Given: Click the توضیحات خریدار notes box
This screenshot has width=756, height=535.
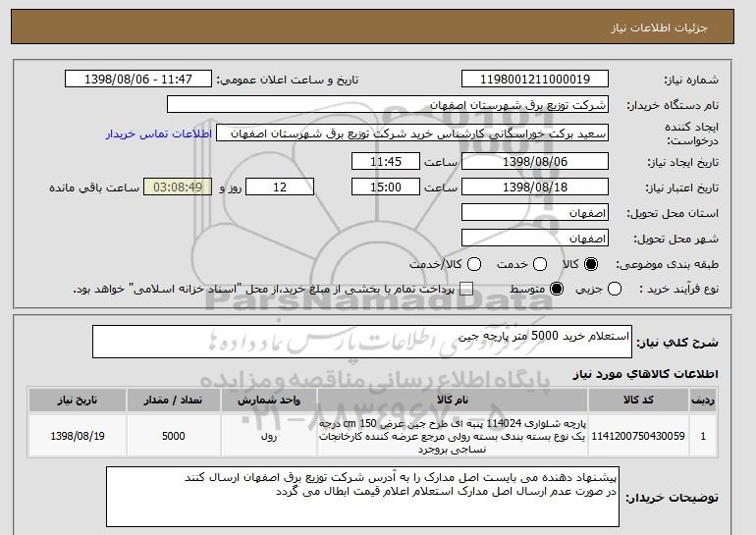Looking at the screenshot, I should pyautogui.click(x=362, y=497).
